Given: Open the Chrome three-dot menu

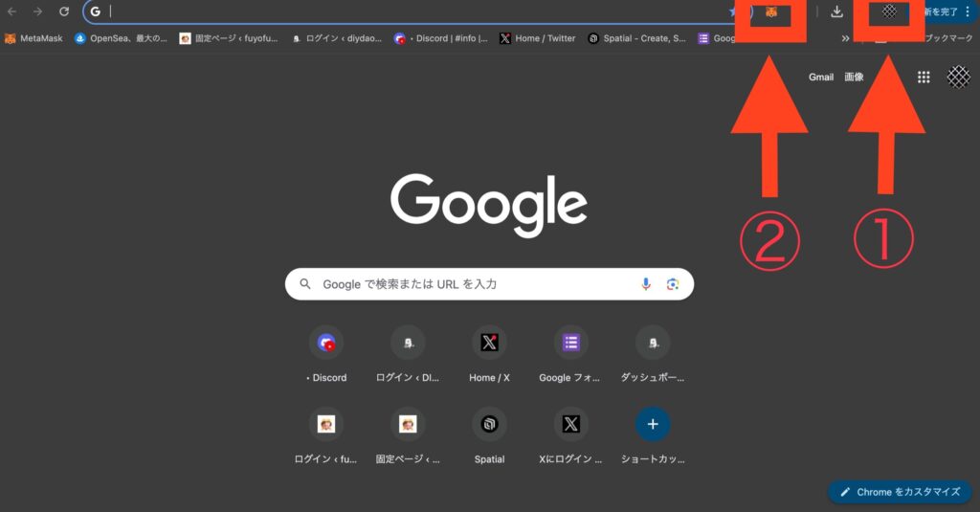Looking at the screenshot, I should tap(968, 11).
